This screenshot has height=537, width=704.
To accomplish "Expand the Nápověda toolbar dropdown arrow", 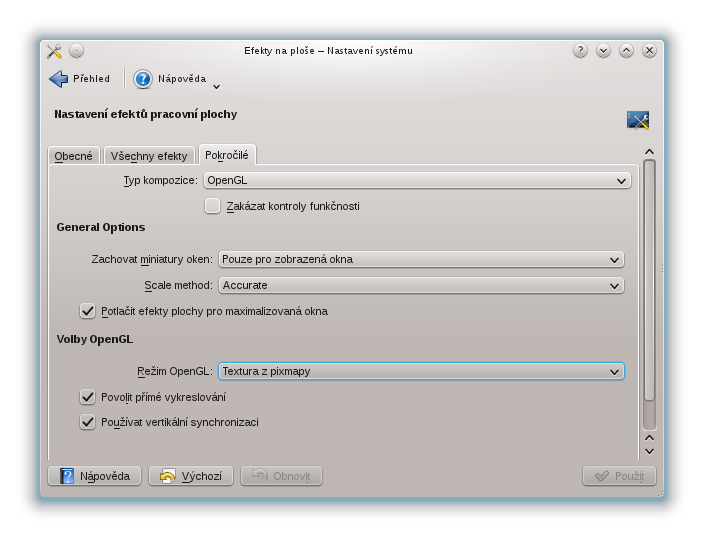I will pos(216,87).
